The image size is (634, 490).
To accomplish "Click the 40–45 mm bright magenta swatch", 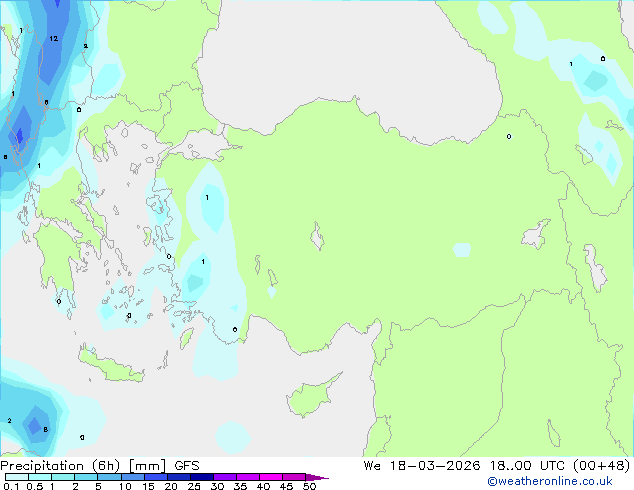I will [x=271, y=477].
